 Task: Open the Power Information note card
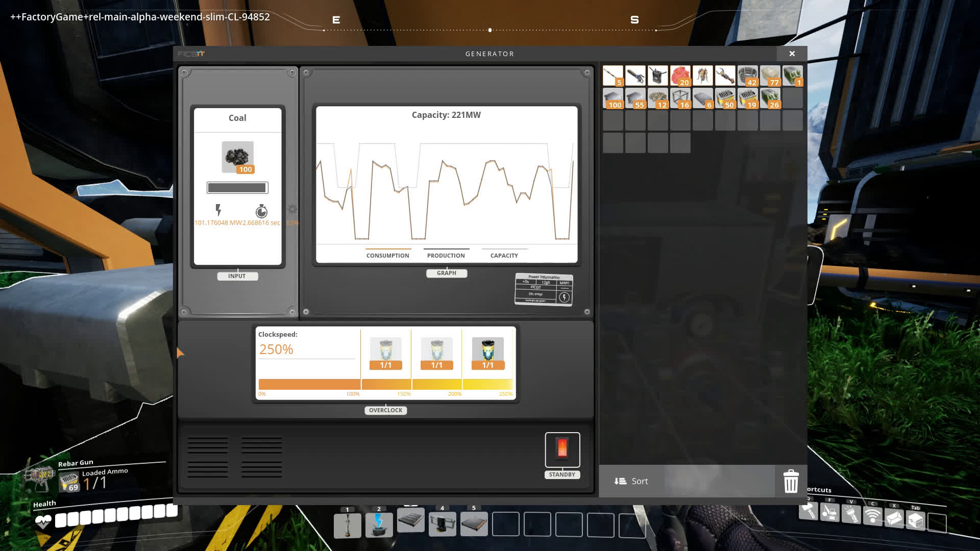click(x=544, y=289)
